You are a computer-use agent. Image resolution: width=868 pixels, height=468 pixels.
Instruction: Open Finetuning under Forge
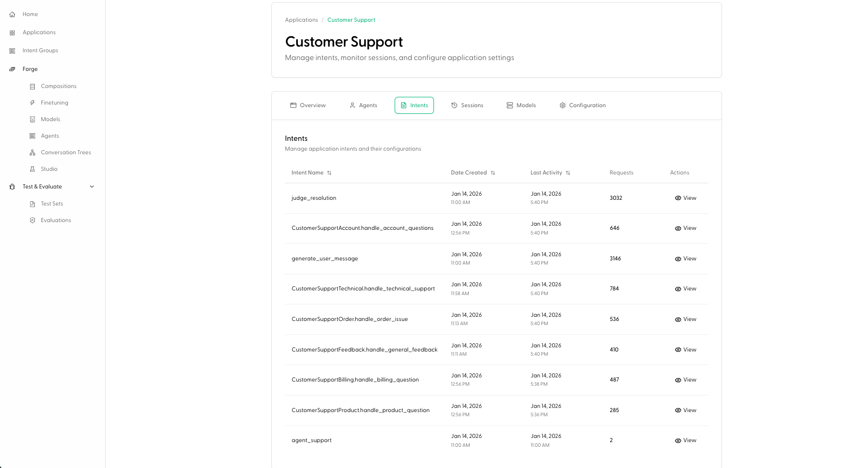coord(54,103)
